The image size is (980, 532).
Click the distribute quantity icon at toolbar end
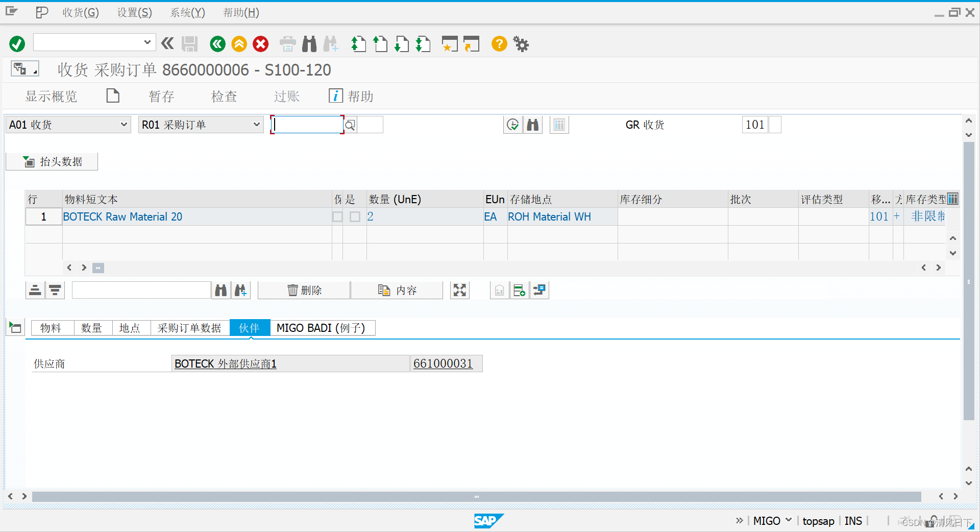tap(540, 291)
